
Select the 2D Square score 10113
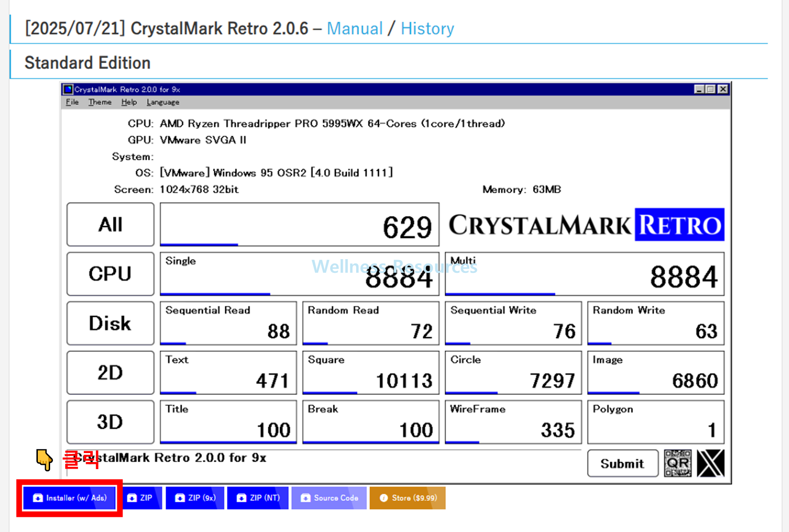[371, 373]
